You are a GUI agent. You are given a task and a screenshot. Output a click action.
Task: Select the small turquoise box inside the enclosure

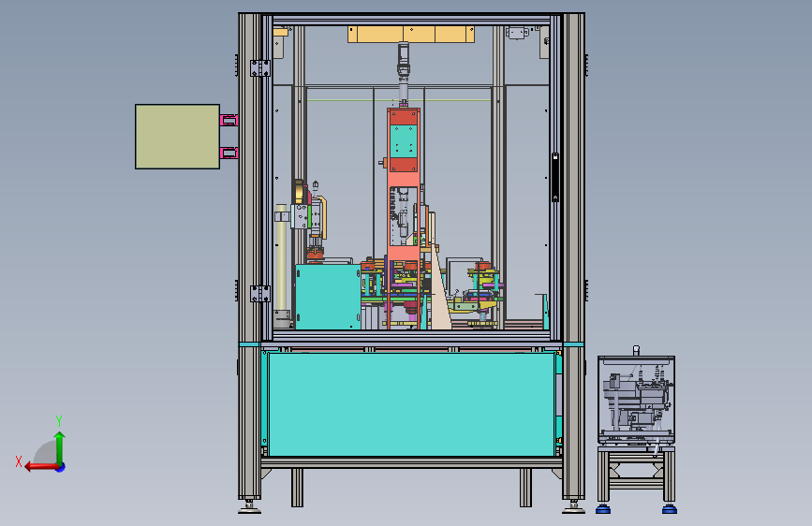328,298
